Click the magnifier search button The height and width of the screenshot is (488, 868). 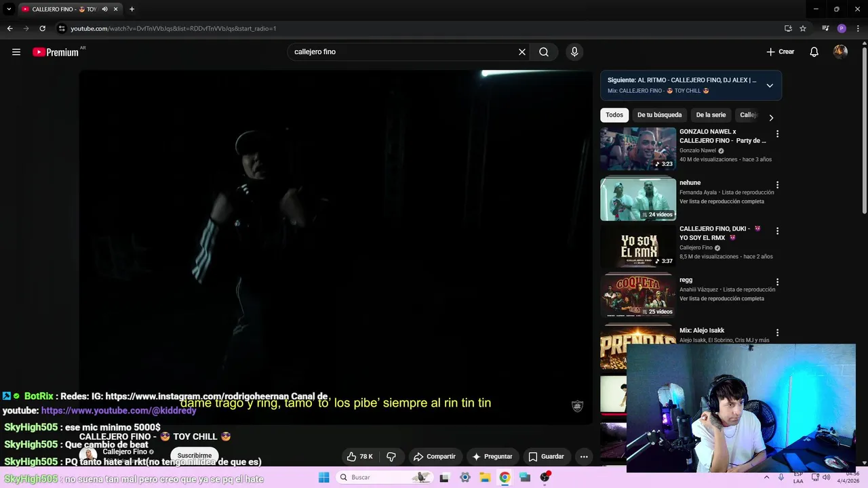tap(544, 52)
